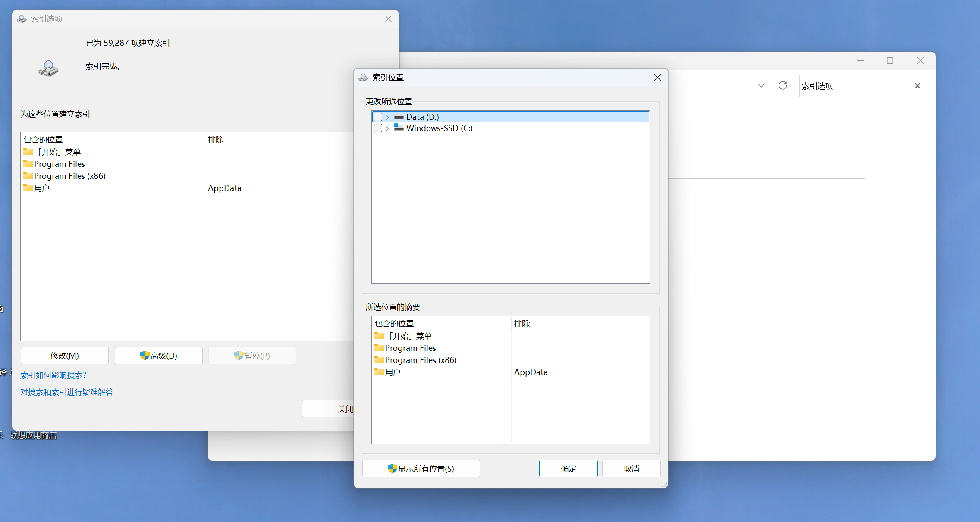Select Program Files (x86) in summary list
980x522 pixels.
(x=421, y=360)
